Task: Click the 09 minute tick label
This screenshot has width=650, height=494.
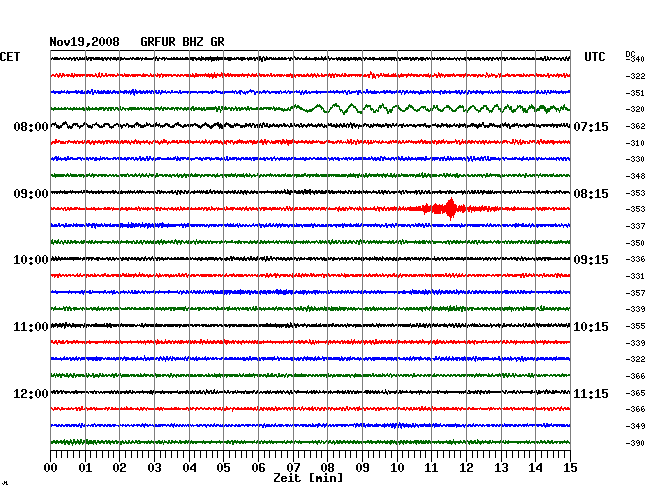Action: coord(362,468)
